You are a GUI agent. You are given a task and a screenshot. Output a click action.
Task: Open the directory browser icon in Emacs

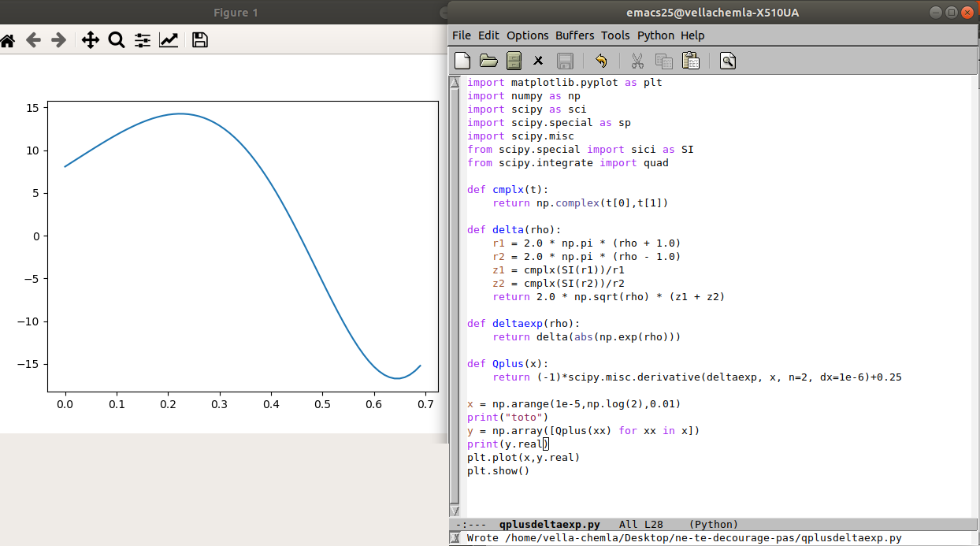pos(514,61)
